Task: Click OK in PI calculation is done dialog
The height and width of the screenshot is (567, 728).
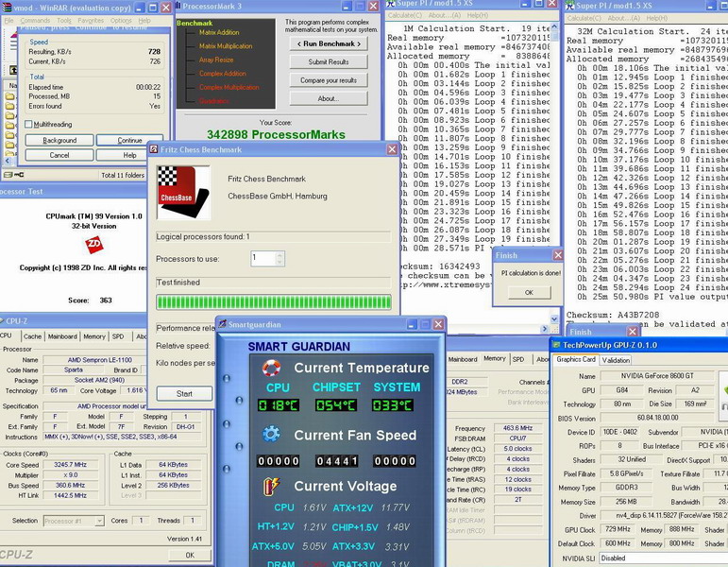Action: tap(530, 292)
